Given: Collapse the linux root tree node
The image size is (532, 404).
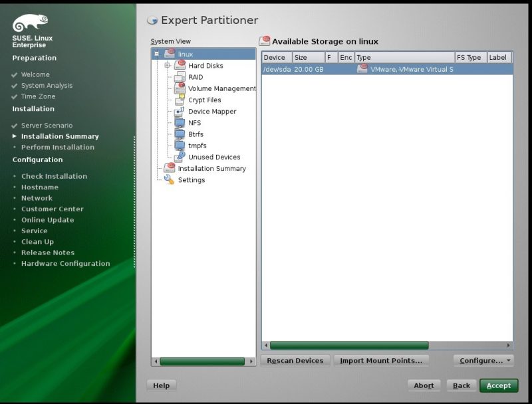Looking at the screenshot, I should 156,54.
